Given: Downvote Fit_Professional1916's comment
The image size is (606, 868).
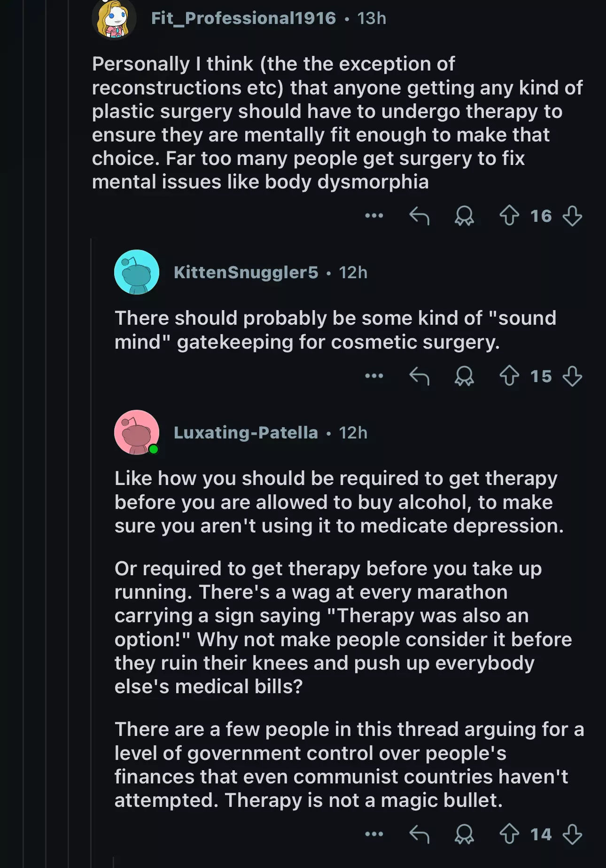Looking at the screenshot, I should 572,216.
